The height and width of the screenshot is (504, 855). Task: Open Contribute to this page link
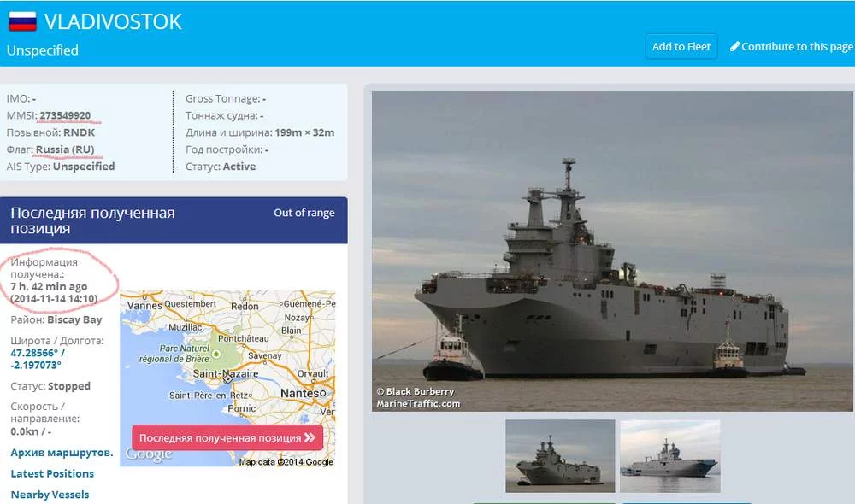point(791,46)
